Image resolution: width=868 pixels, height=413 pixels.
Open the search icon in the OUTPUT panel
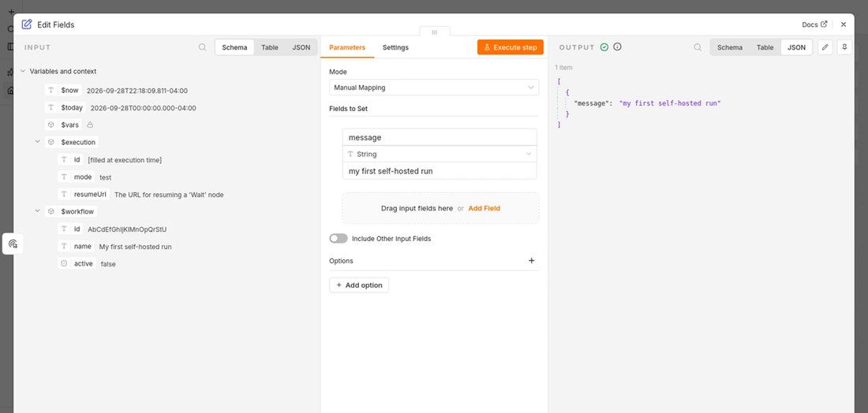[698, 47]
